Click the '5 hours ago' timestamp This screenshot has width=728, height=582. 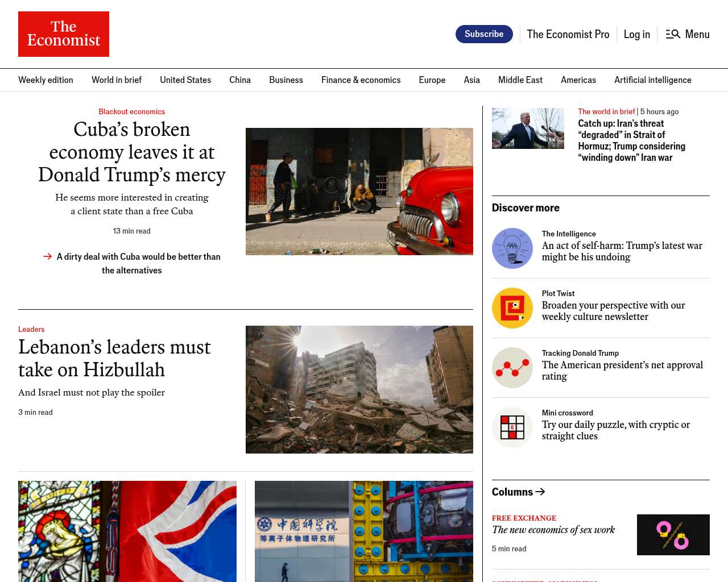click(659, 112)
